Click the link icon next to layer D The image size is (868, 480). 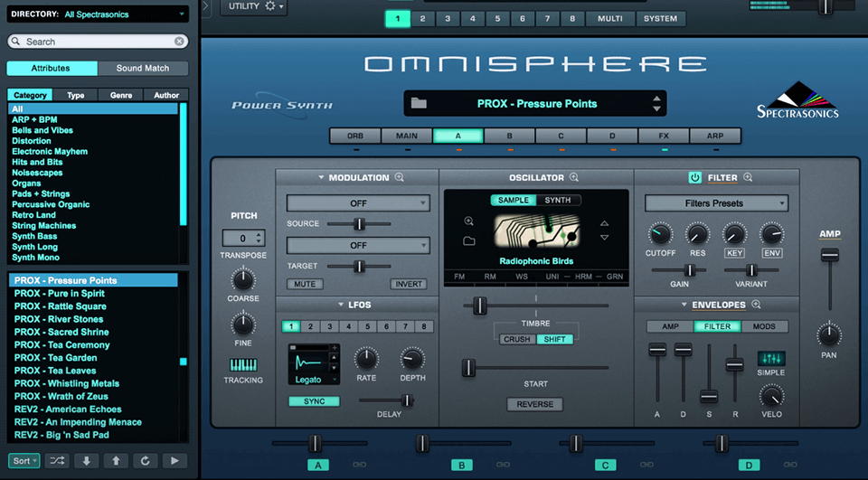[790, 465]
